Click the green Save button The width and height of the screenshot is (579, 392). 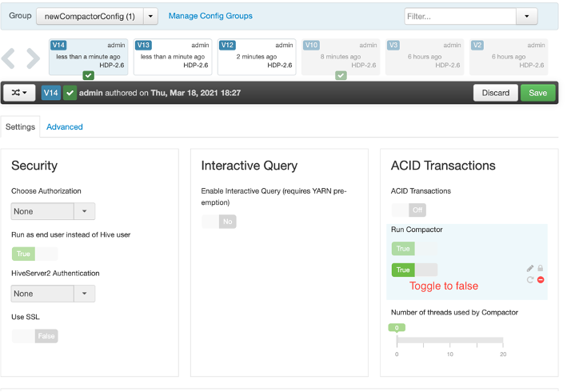[537, 93]
